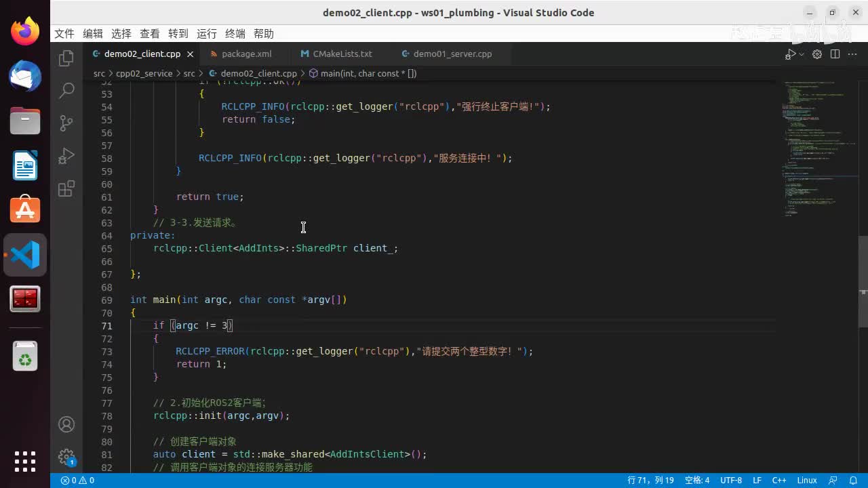Click the first src breadcrumb
Screen dimensions: 868x488
(99, 73)
